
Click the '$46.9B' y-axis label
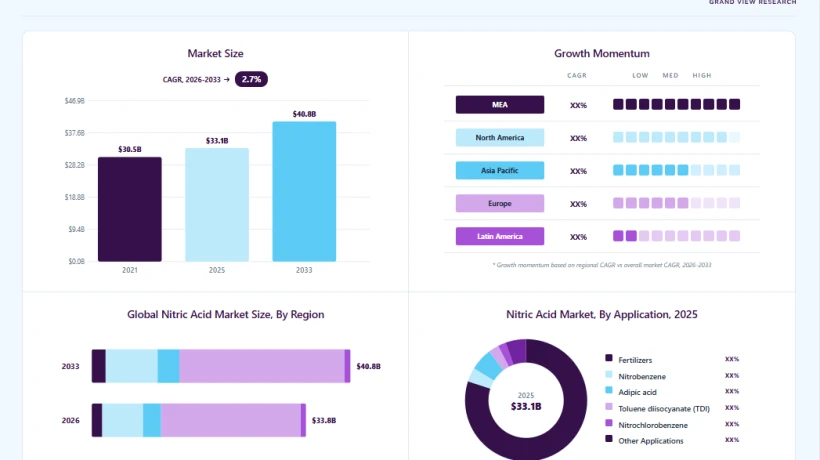(x=75, y=100)
